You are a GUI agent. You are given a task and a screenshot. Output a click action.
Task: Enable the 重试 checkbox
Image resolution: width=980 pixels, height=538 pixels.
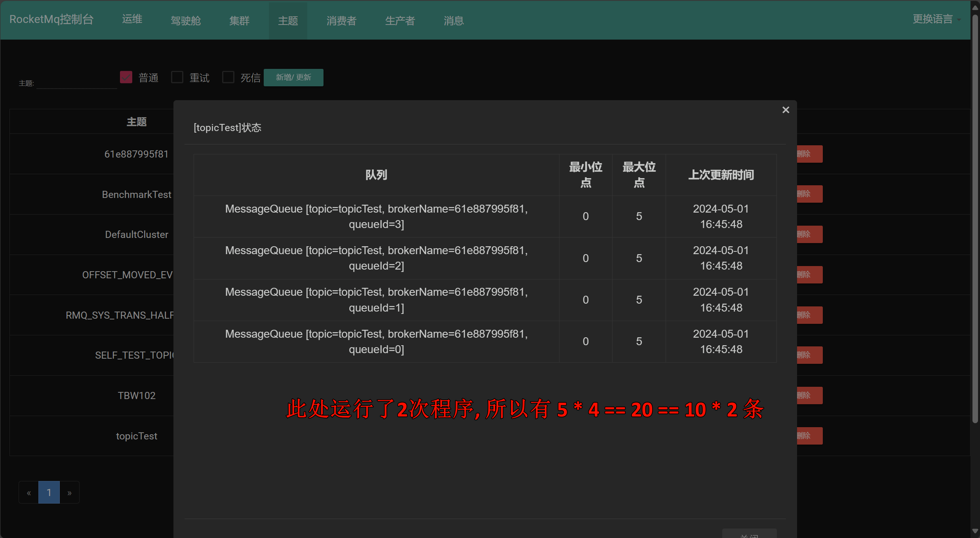point(177,77)
